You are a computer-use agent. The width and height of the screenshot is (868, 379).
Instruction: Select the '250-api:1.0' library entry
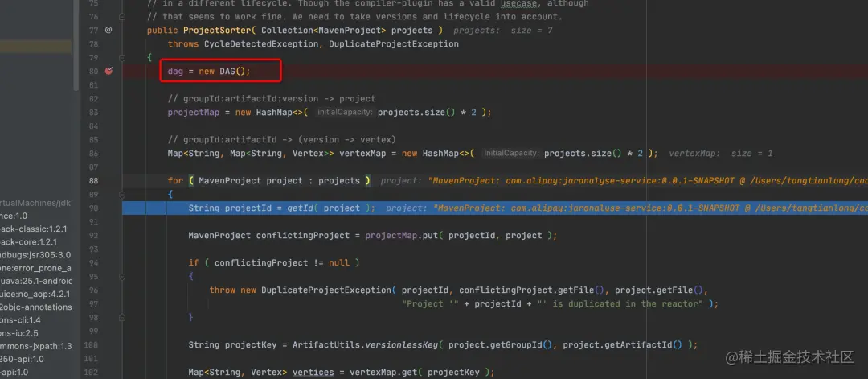[x=22, y=359]
